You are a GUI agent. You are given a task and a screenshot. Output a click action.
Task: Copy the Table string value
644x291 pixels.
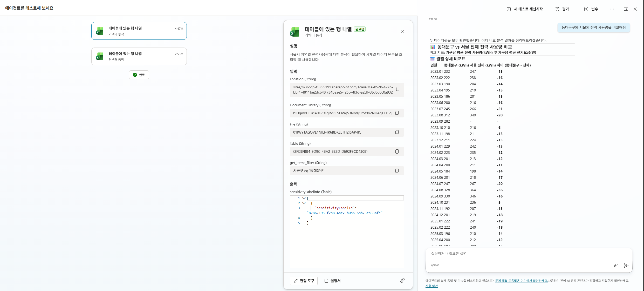tap(397, 151)
